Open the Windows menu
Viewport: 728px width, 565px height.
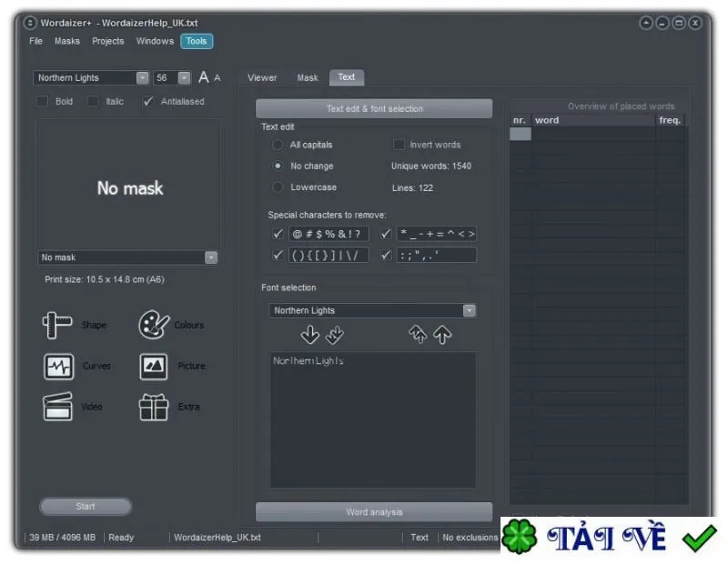tap(155, 41)
